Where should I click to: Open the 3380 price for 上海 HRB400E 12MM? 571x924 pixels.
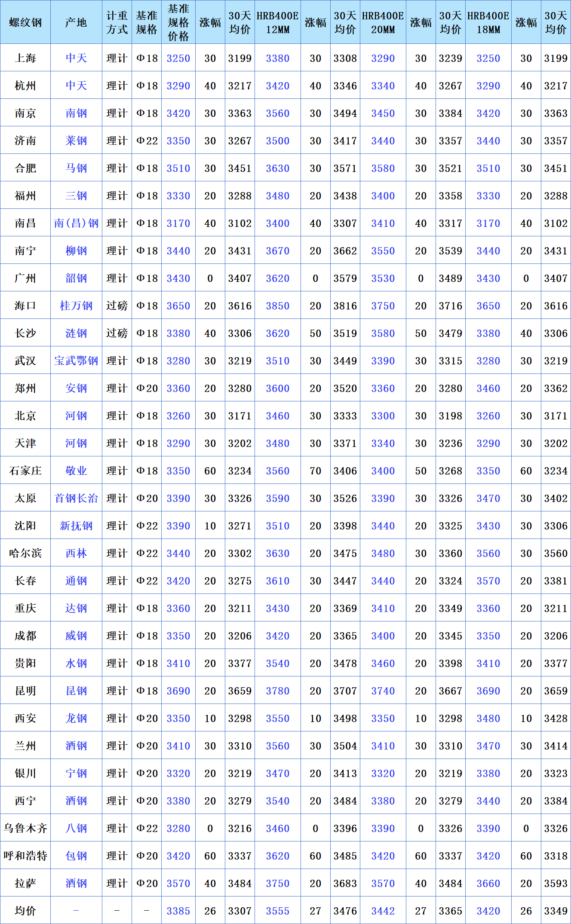[278, 58]
